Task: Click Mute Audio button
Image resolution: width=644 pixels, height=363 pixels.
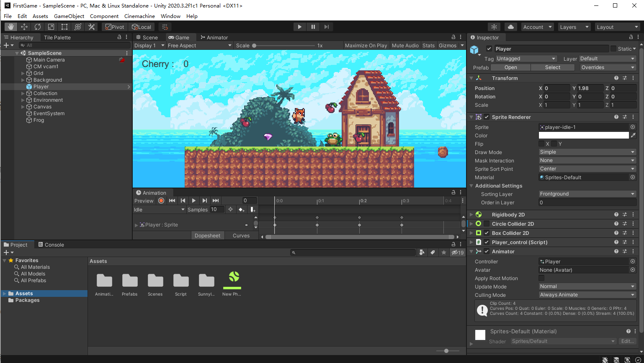Action: 405,45
